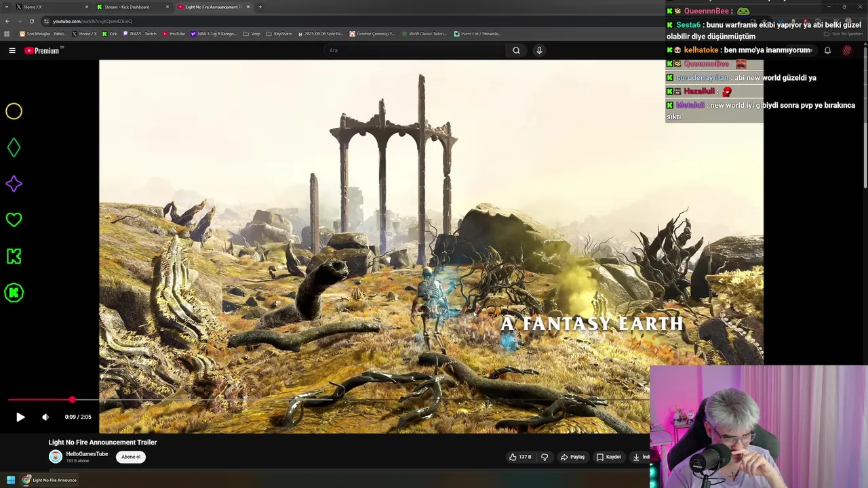Focus the YouTube Ara search field
The image size is (868, 488).
pyautogui.click(x=415, y=50)
